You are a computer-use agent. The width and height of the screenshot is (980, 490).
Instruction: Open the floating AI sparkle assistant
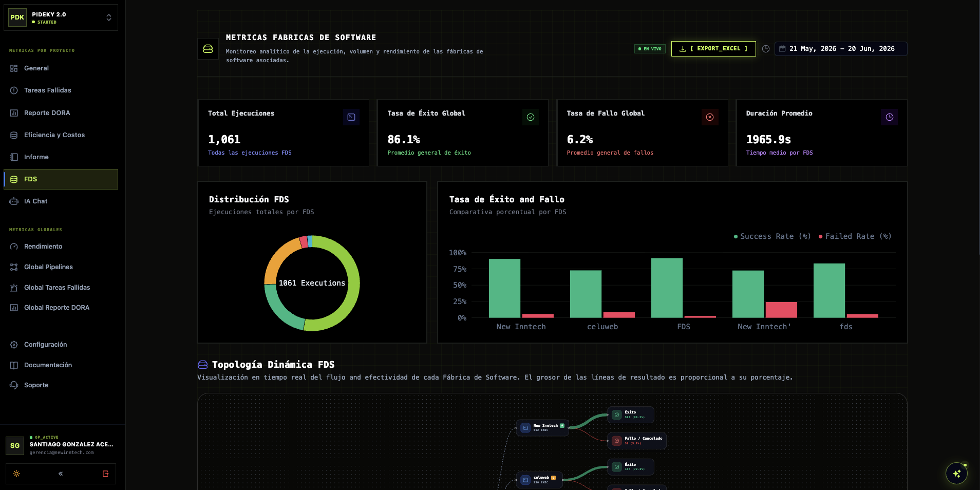[956, 474]
